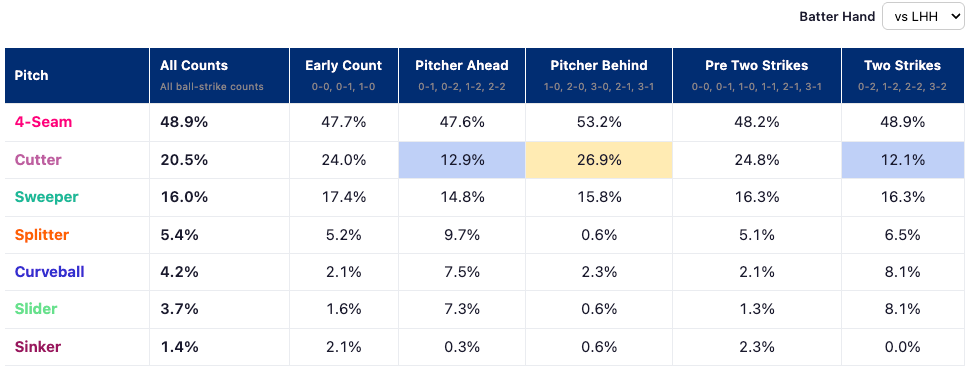Click the yellow highlighted 26.9% Cutter cell
968x370 pixels.
[x=599, y=160]
